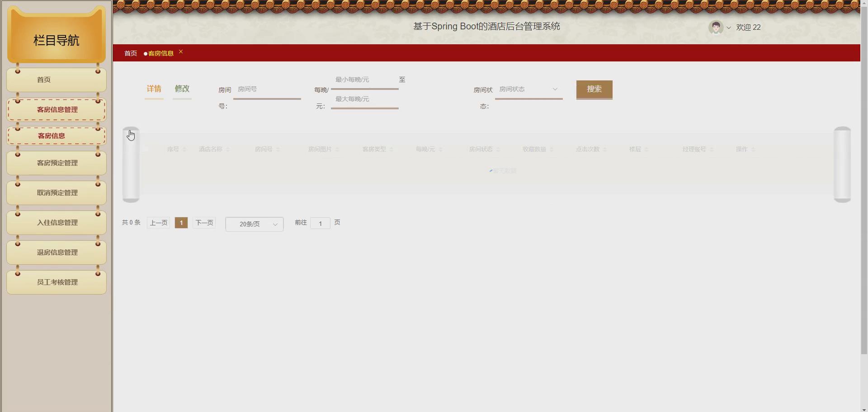Screen dimensions: 868x412
Task: Click the 搜索 search button
Action: click(x=594, y=89)
